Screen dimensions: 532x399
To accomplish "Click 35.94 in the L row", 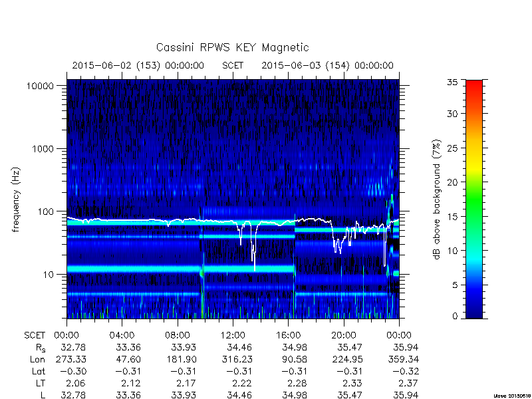I will [406, 395].
